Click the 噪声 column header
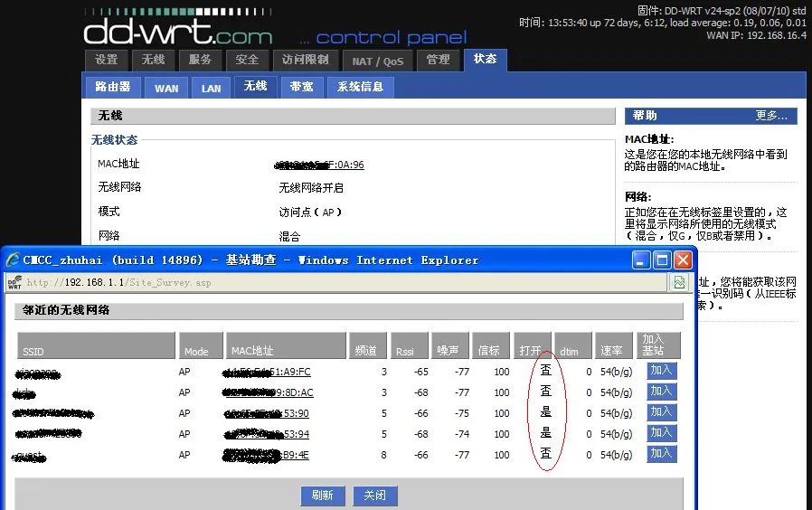The height and width of the screenshot is (510, 812). pos(450,345)
